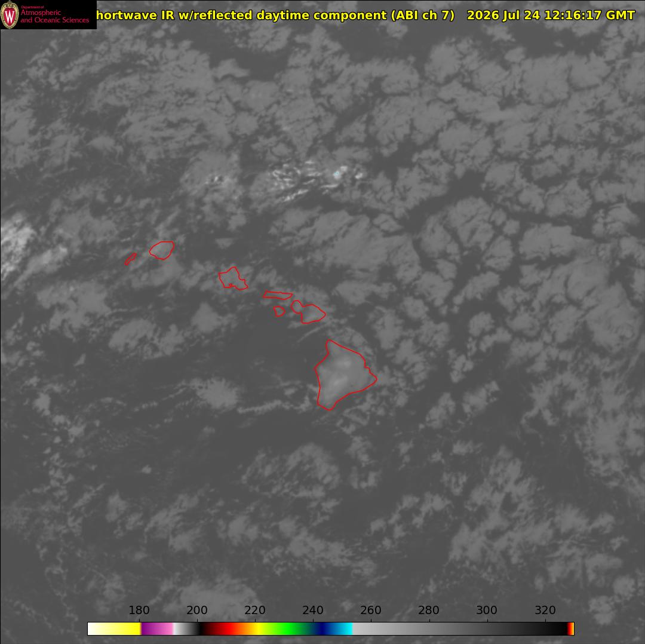Click the Big Island of Hawaii outline
This screenshot has width=645, height=644.
point(346,375)
